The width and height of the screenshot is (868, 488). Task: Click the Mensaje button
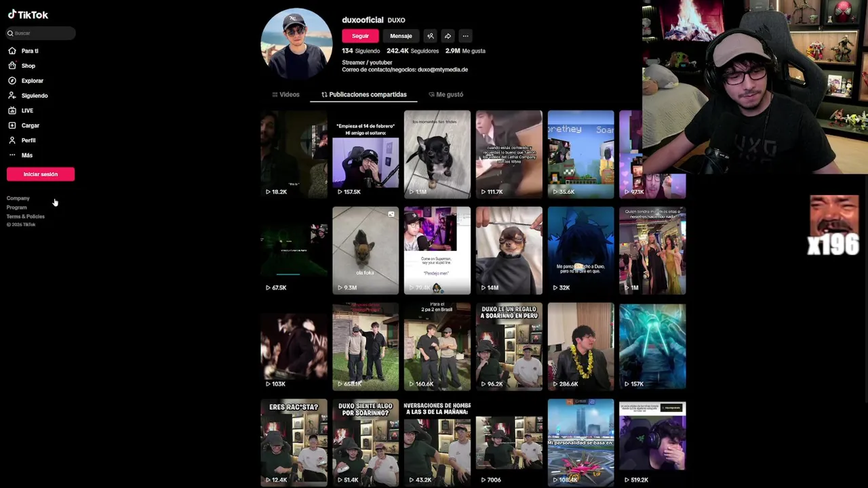(401, 36)
